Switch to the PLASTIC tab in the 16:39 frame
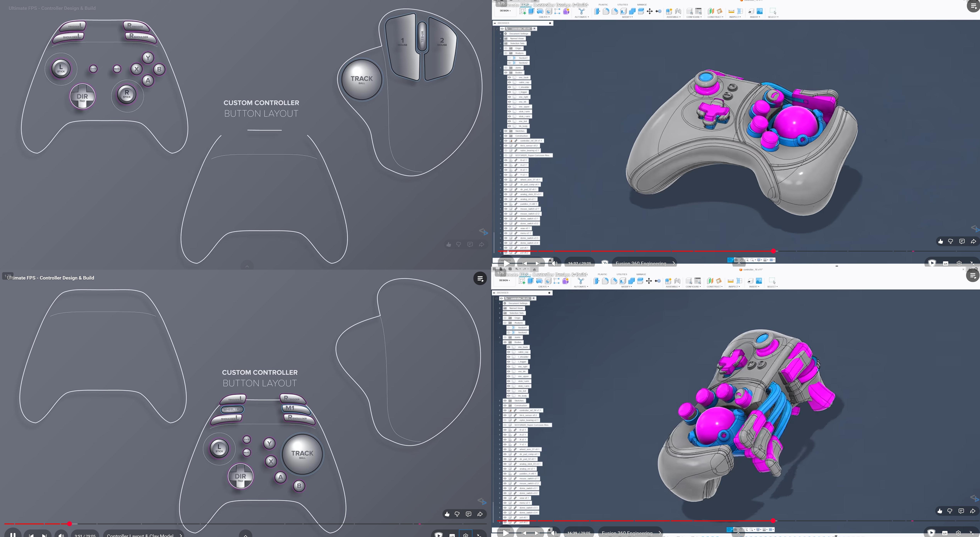The image size is (980, 537). (x=602, y=274)
